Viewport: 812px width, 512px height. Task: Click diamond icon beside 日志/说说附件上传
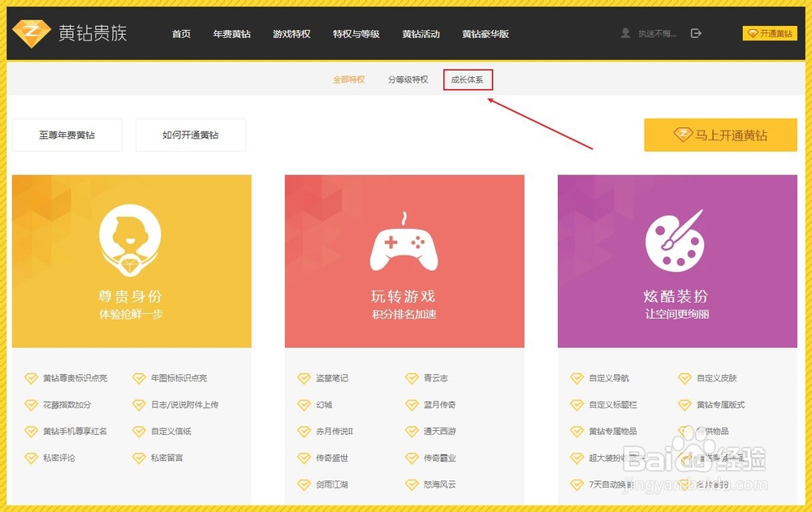click(x=139, y=405)
